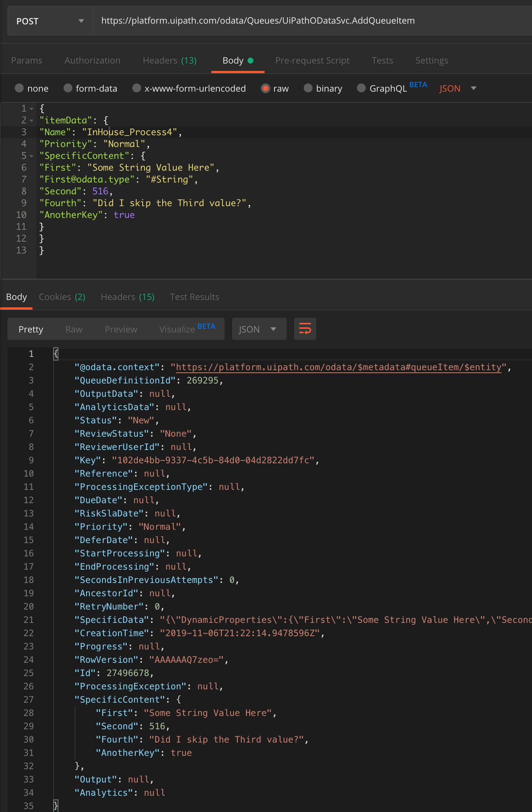Open the Cookies (2) tab
The width and height of the screenshot is (532, 812).
62,297
